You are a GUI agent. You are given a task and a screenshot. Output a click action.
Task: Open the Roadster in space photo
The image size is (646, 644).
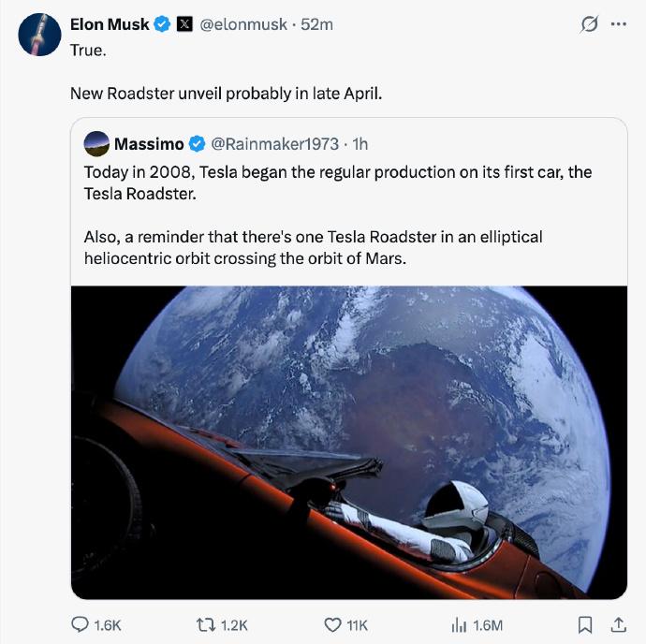pos(348,442)
